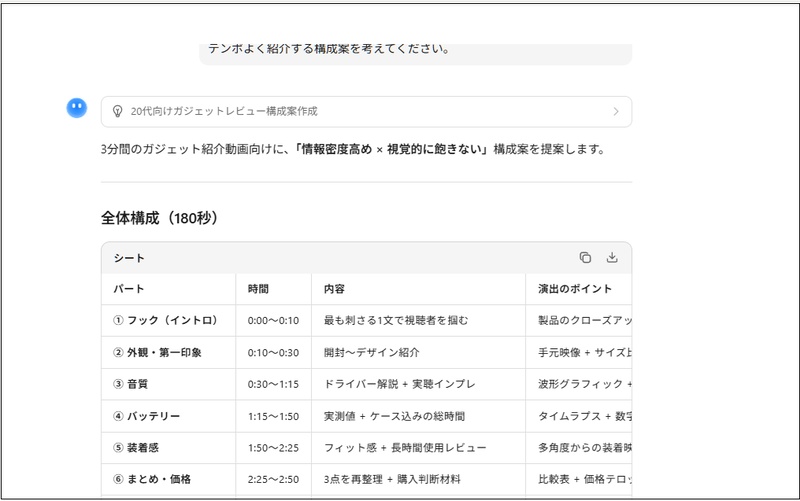The height and width of the screenshot is (501, 800).
Task: Click 開封〜デザイン紹介 cell
Action: pos(418,353)
